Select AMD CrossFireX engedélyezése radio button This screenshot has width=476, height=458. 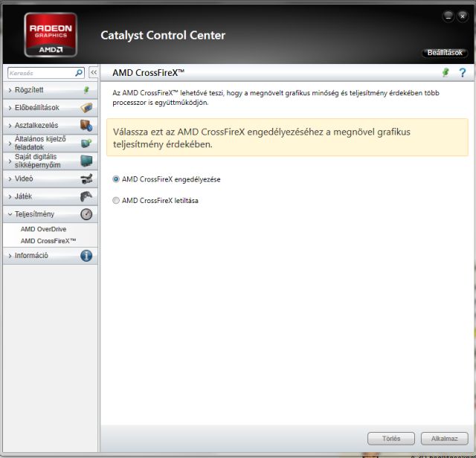[x=116, y=179]
